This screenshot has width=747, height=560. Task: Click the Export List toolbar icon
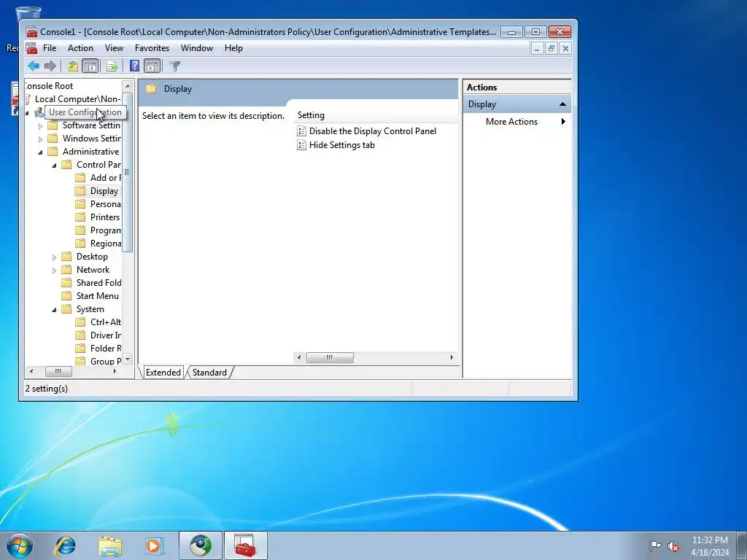[112, 66]
